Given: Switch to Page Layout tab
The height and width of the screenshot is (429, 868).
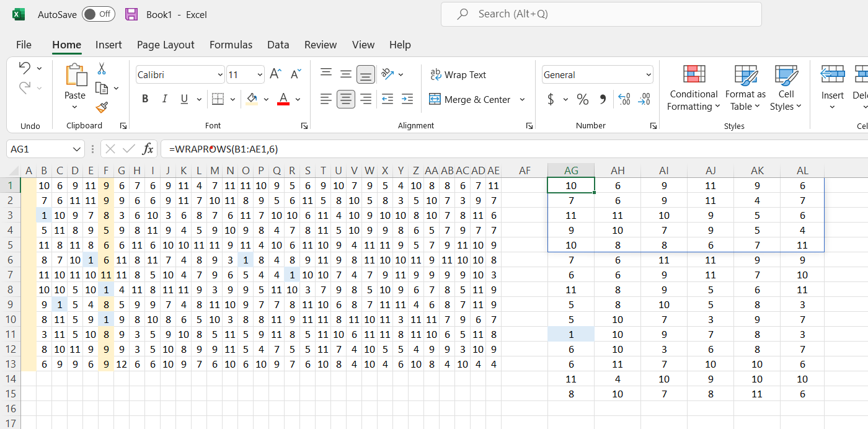Looking at the screenshot, I should [166, 45].
